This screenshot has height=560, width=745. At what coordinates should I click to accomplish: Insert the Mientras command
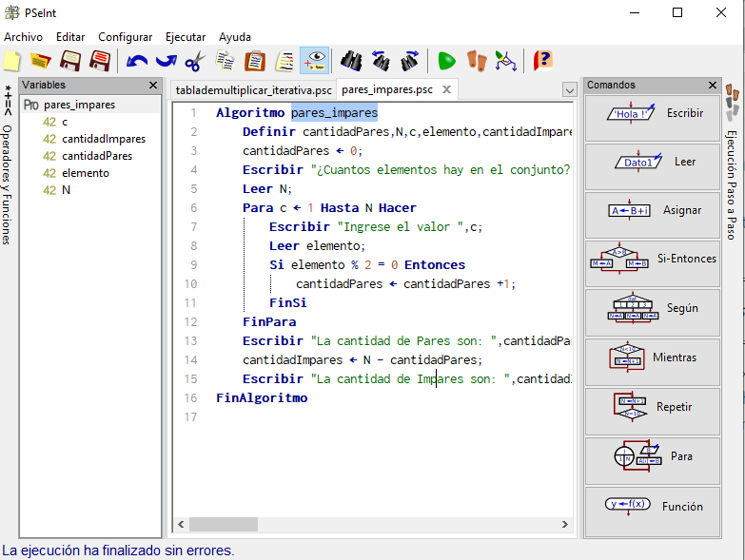coord(653,361)
